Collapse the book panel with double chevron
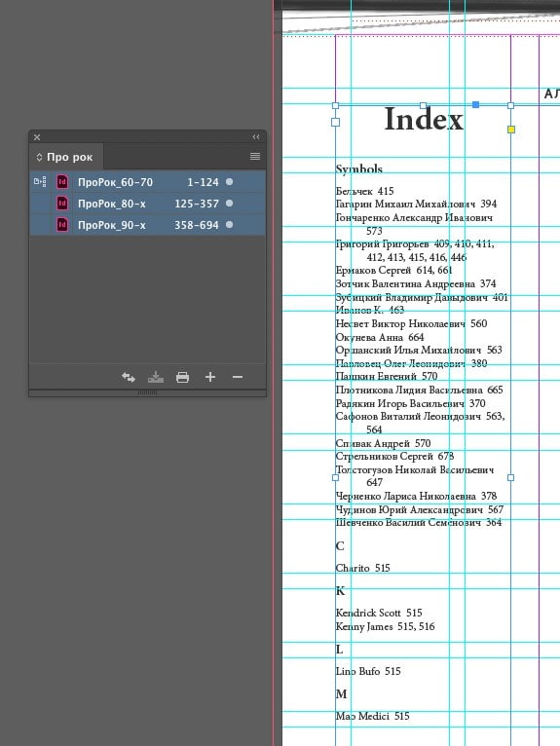Image resolution: width=560 pixels, height=746 pixels. [256, 137]
